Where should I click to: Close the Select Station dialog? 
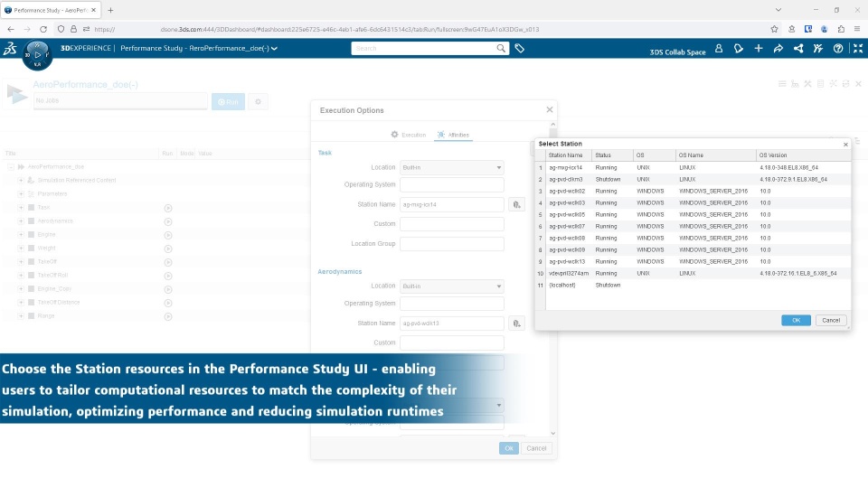click(x=846, y=145)
